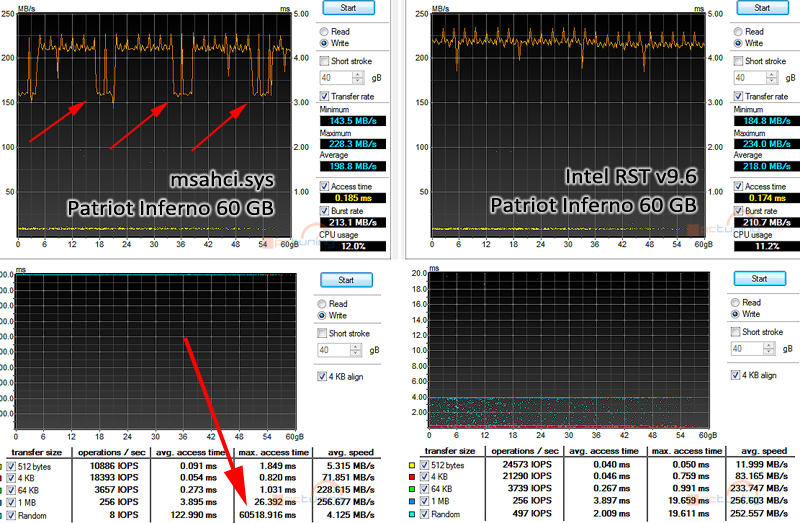
Task: Click Start in the random access panel with 20.0 ms scale
Action: 759,279
